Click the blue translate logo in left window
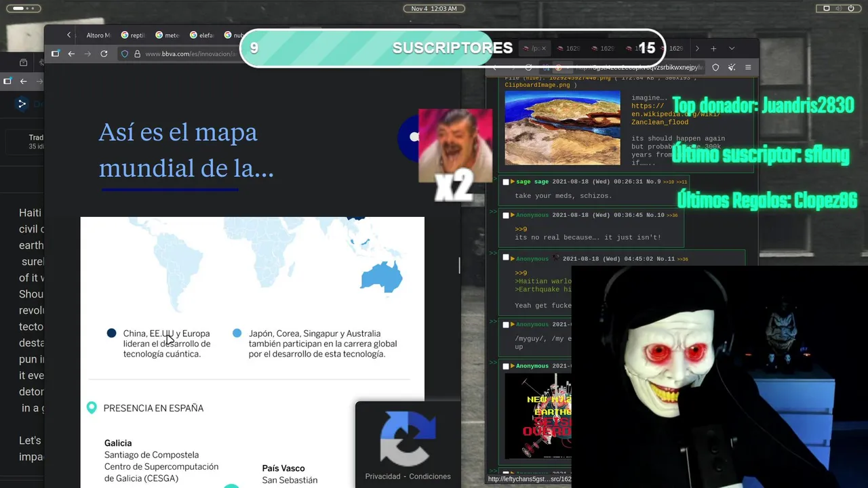868x488 pixels. click(22, 104)
